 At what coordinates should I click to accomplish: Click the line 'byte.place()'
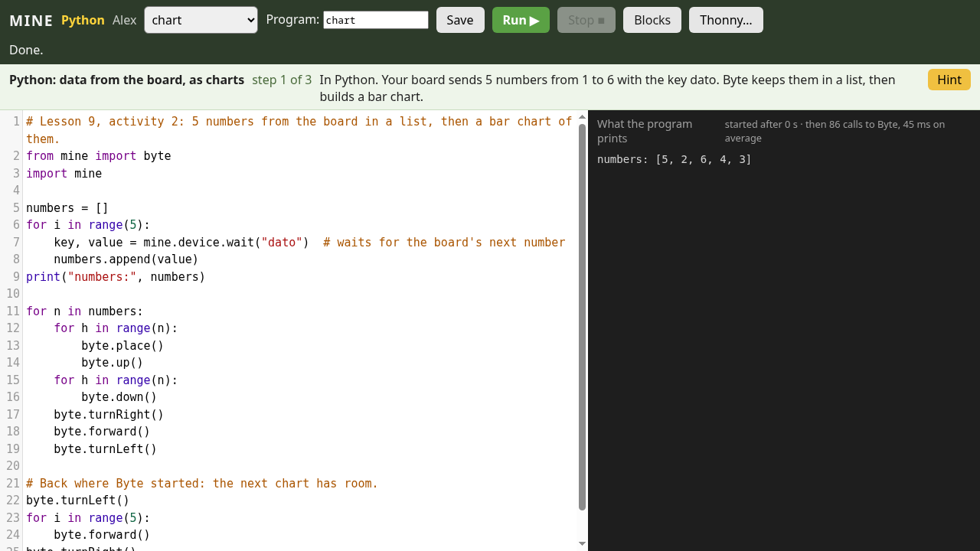click(x=122, y=346)
